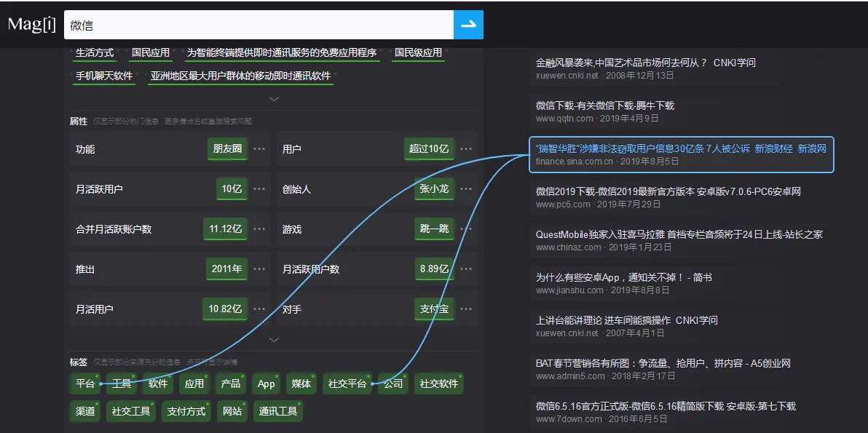Select the 平台 label tag

[x=85, y=384]
